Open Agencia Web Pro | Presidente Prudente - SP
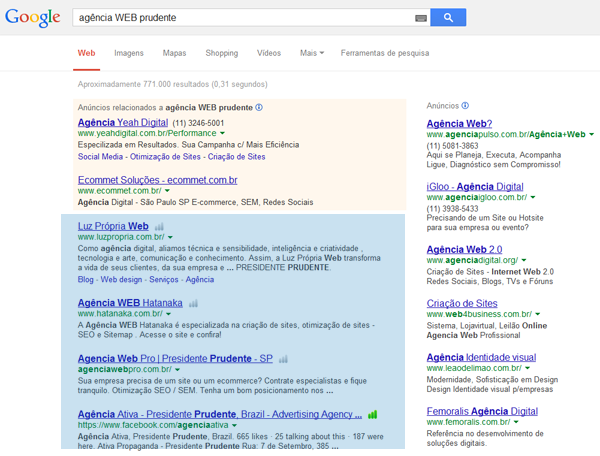Viewport: 600px width, 456px height. tap(175, 358)
